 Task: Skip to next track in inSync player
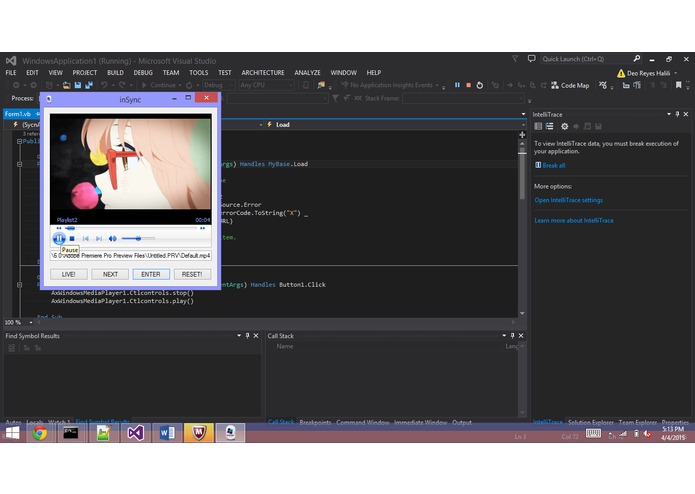(x=99, y=239)
